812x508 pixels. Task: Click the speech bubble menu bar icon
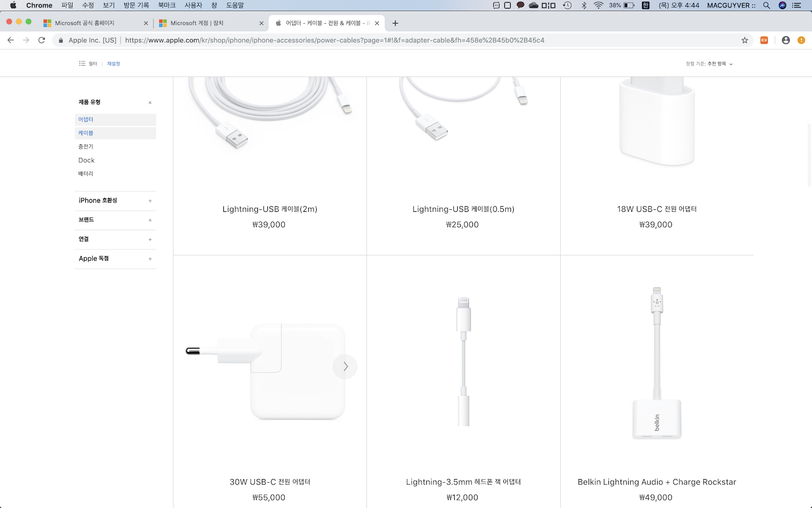(520, 5)
